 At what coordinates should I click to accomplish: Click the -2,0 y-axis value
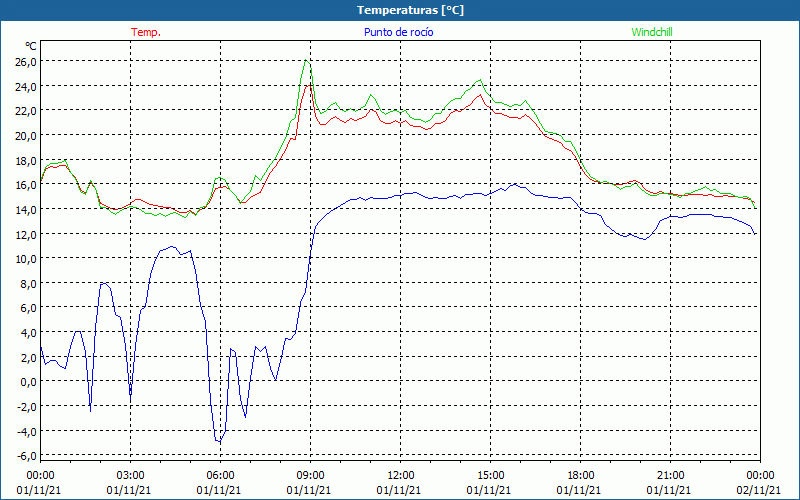[x=26, y=407]
